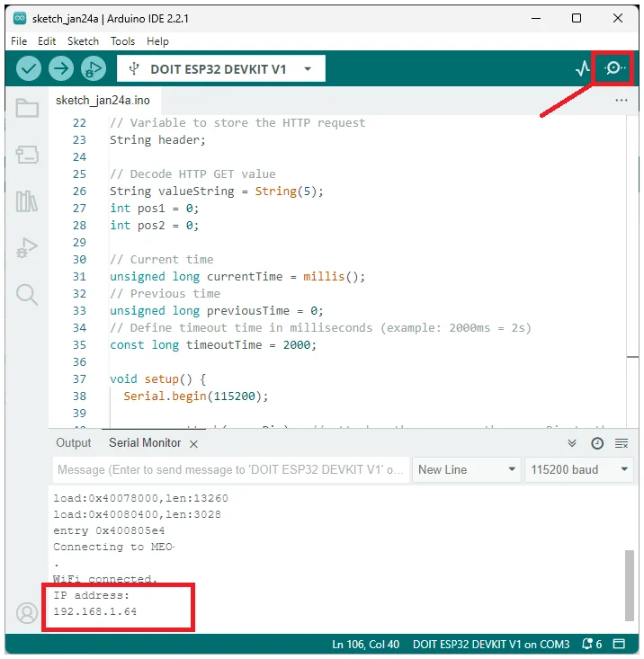Switch to the Output tab
This screenshot has height=659, width=644.
click(74, 442)
